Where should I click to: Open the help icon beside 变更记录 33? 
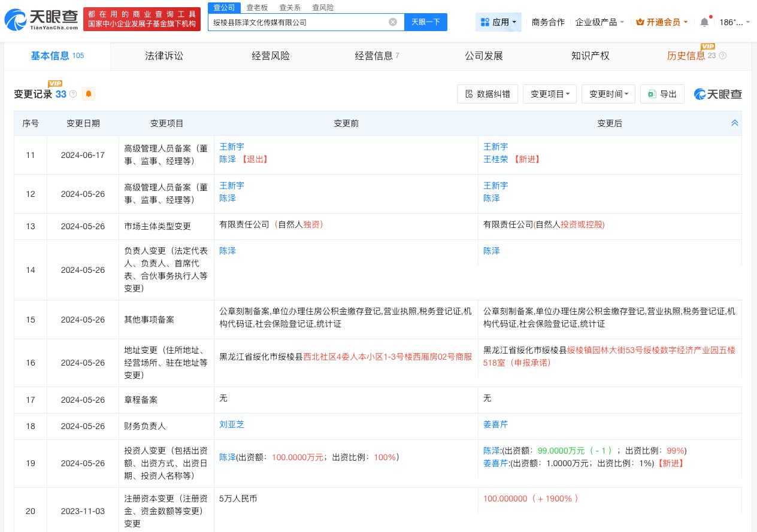tap(73, 94)
